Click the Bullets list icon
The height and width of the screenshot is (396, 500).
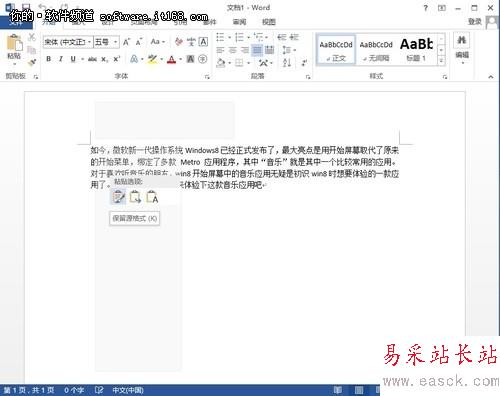click(x=220, y=37)
